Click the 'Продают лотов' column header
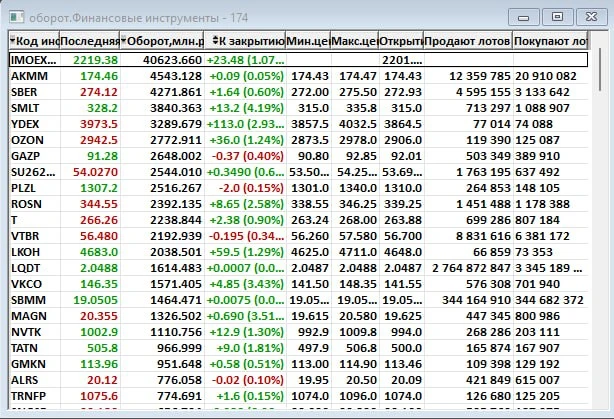The image size is (614, 419). [x=468, y=41]
